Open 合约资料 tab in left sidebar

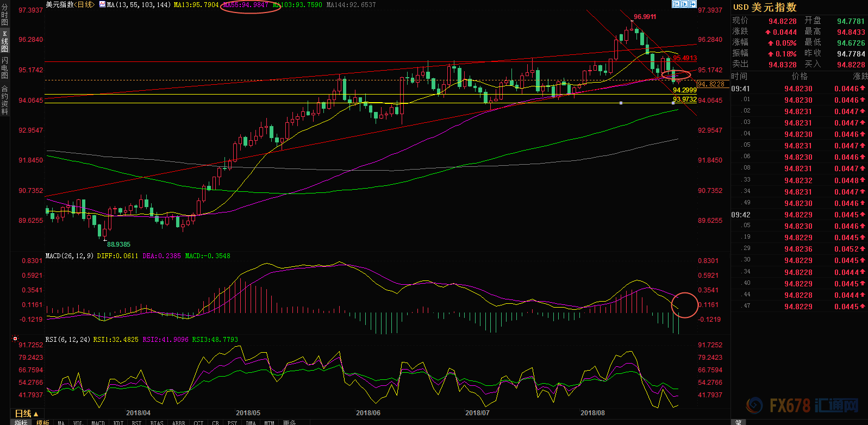click(x=5, y=100)
